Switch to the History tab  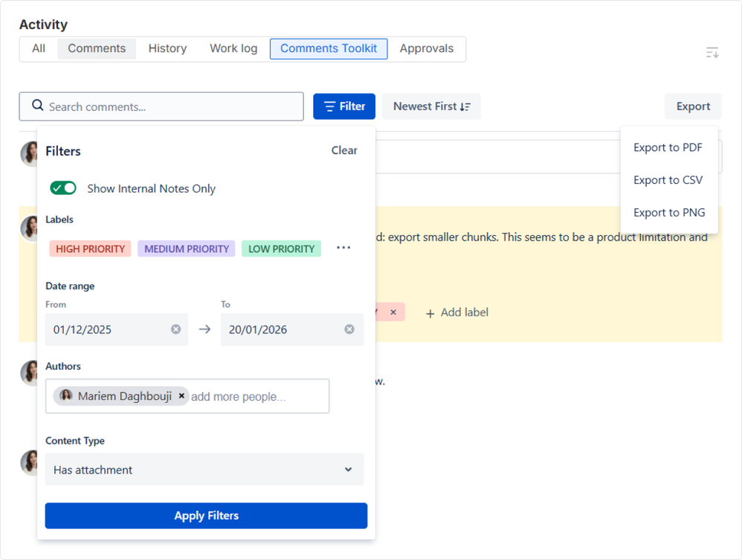[167, 48]
